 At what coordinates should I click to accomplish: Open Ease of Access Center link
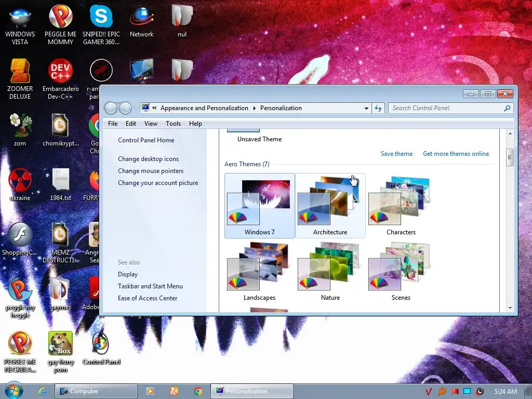(147, 298)
